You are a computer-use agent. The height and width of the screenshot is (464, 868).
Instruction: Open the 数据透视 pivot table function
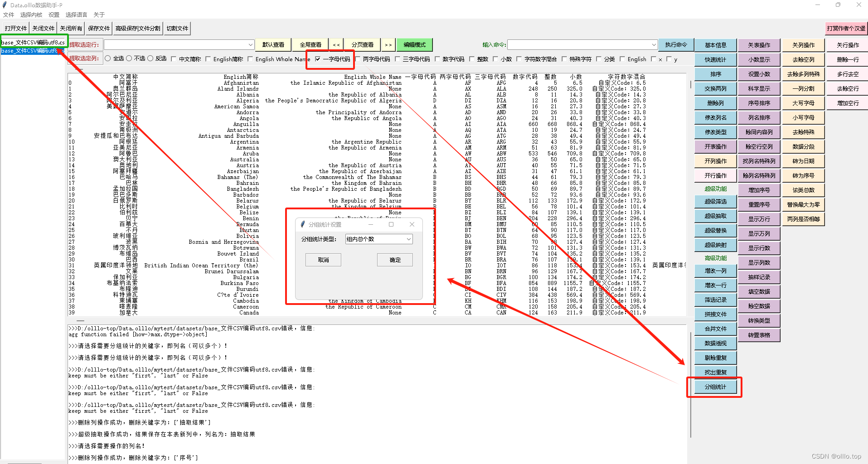pyautogui.click(x=715, y=343)
